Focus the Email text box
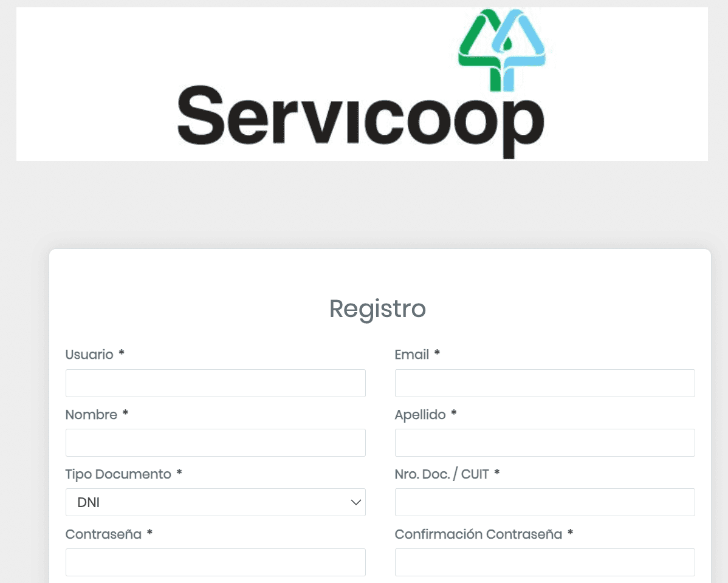 (544, 383)
